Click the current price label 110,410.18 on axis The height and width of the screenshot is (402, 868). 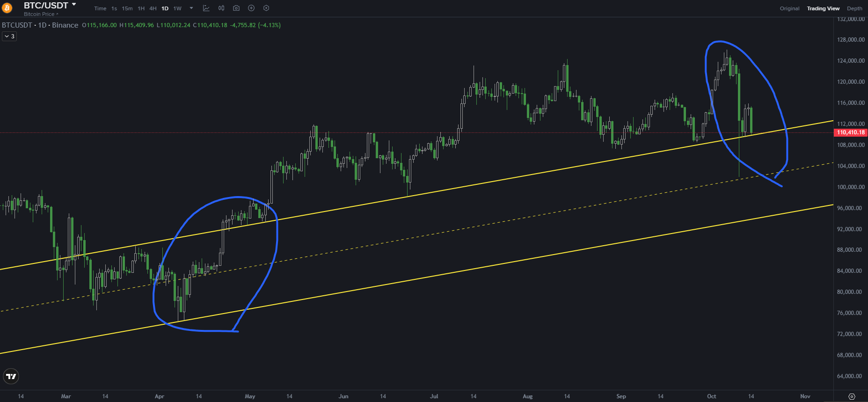point(851,132)
